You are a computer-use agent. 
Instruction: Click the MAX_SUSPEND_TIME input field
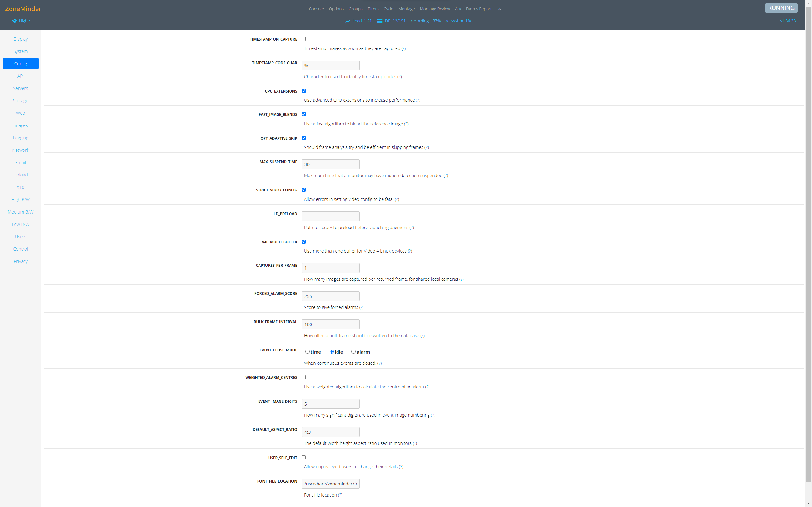pos(330,164)
